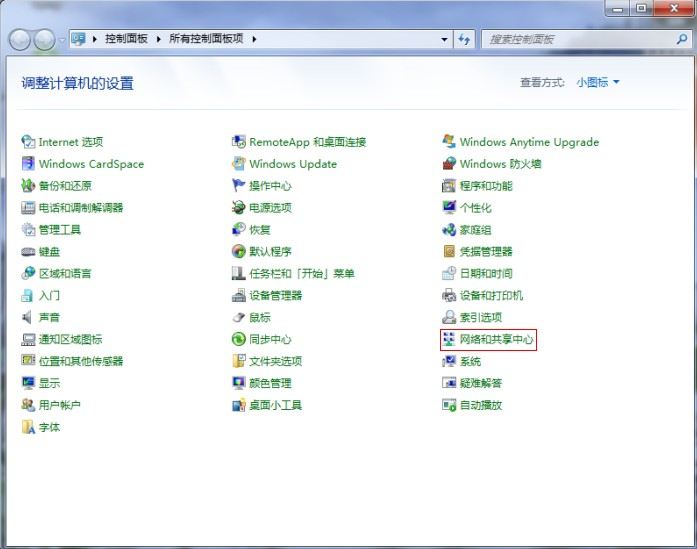Image resolution: width=697 pixels, height=549 pixels.
Task: Open the 设备和打印机 icon
Action: click(449, 296)
